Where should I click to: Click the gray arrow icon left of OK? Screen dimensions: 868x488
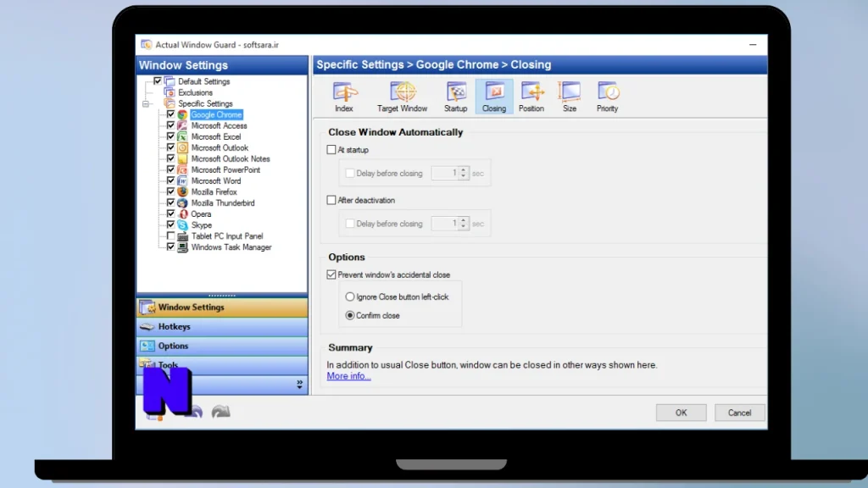[x=221, y=411]
